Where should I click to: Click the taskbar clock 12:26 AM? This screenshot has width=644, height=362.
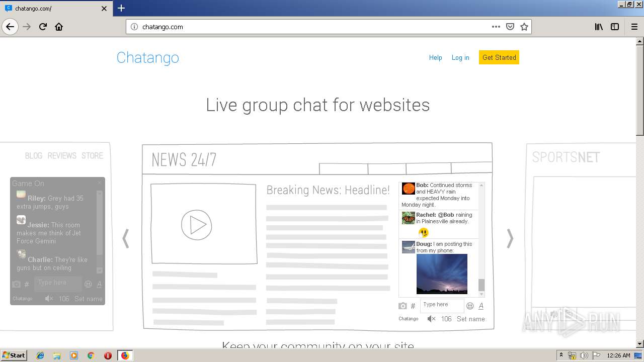click(618, 355)
